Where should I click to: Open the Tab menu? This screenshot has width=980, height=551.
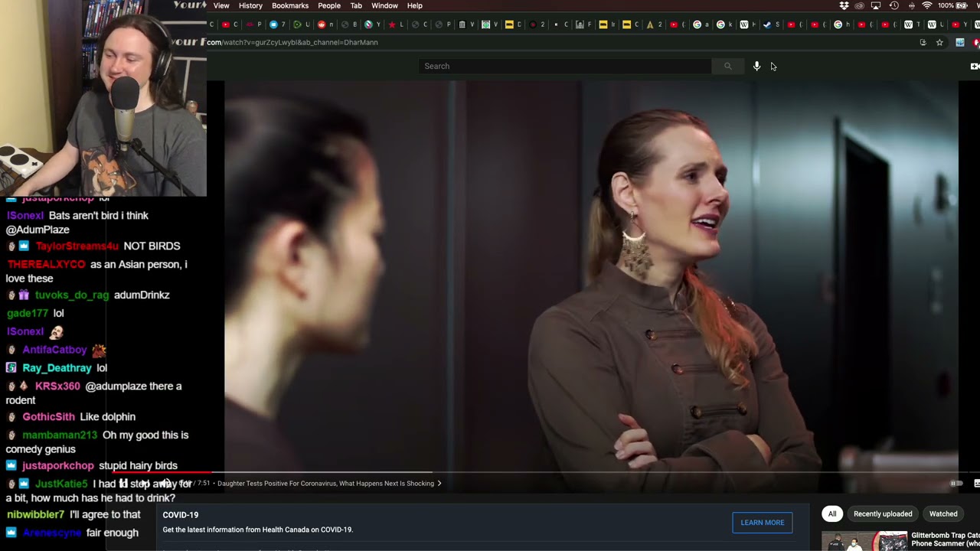356,5
